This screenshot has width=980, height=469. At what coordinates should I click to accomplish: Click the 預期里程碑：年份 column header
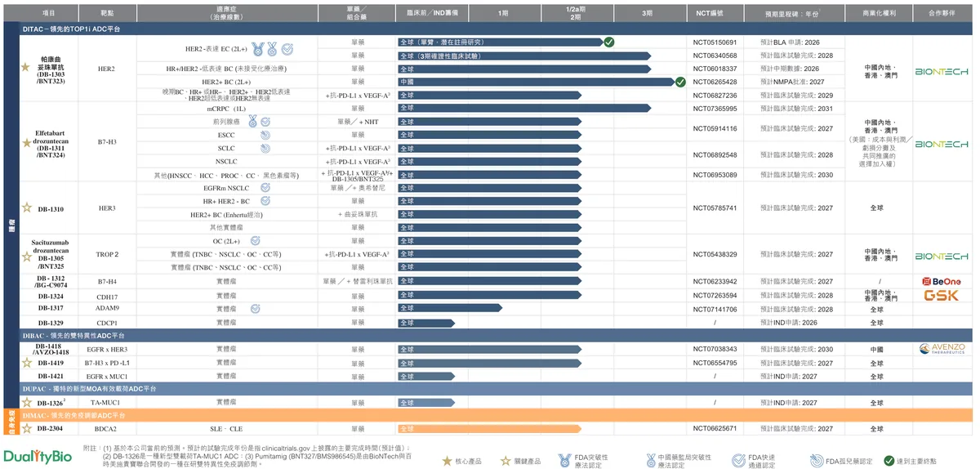pos(792,13)
